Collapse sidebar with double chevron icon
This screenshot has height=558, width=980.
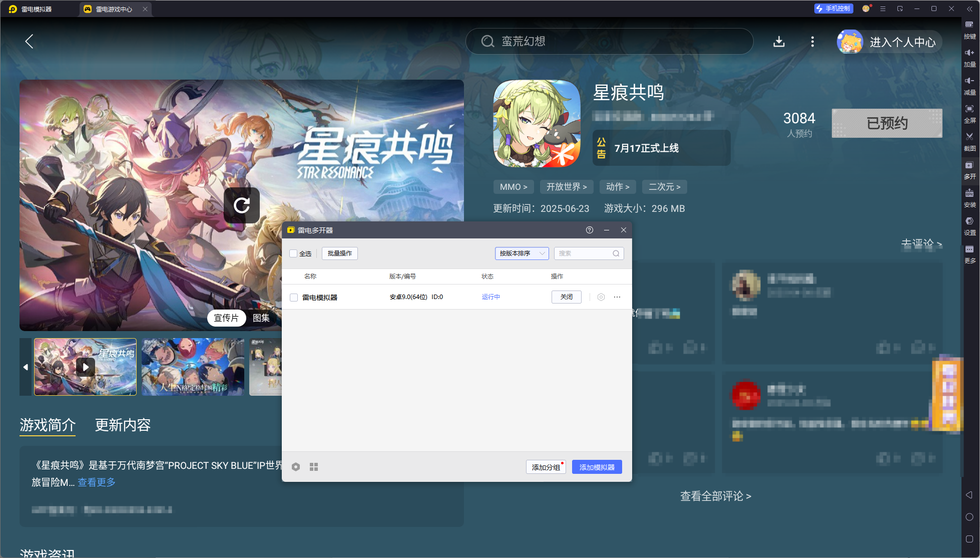pyautogui.click(x=969, y=9)
